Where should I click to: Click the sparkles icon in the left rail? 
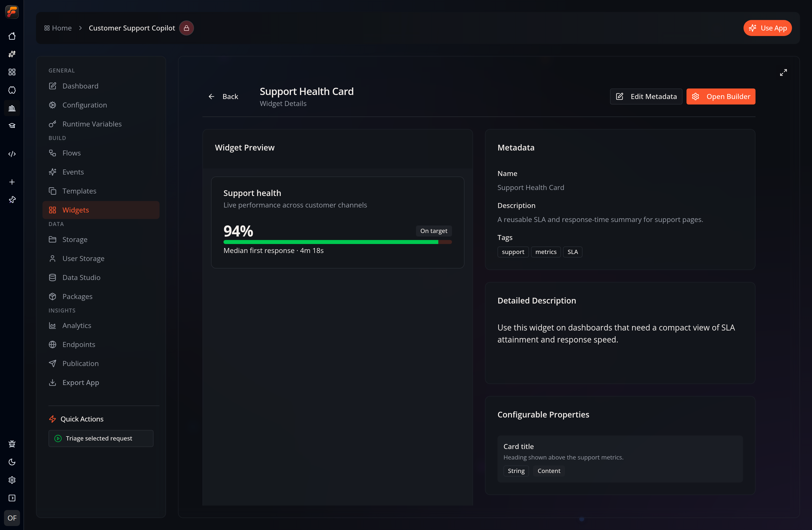point(12,54)
